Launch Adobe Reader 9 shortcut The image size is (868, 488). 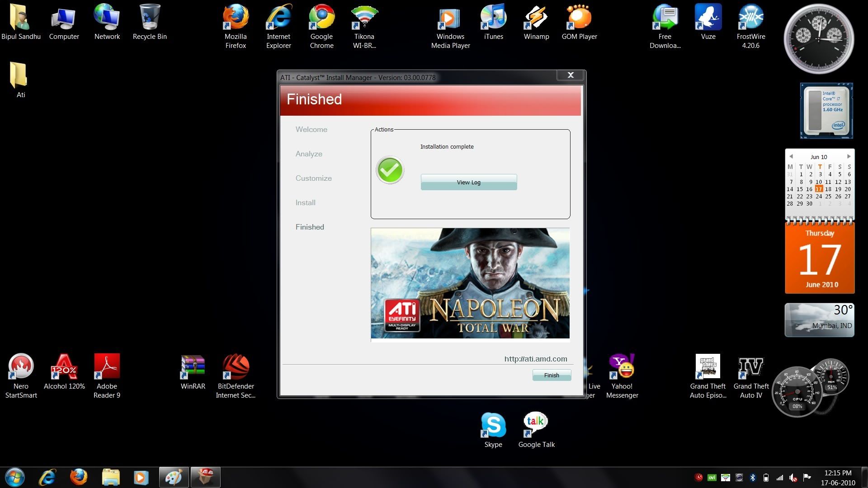pyautogui.click(x=107, y=376)
